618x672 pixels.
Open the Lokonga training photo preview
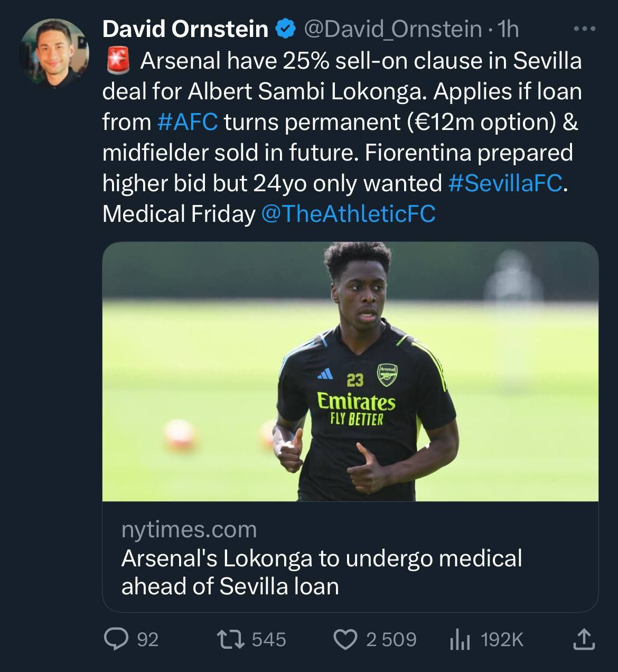click(350, 371)
